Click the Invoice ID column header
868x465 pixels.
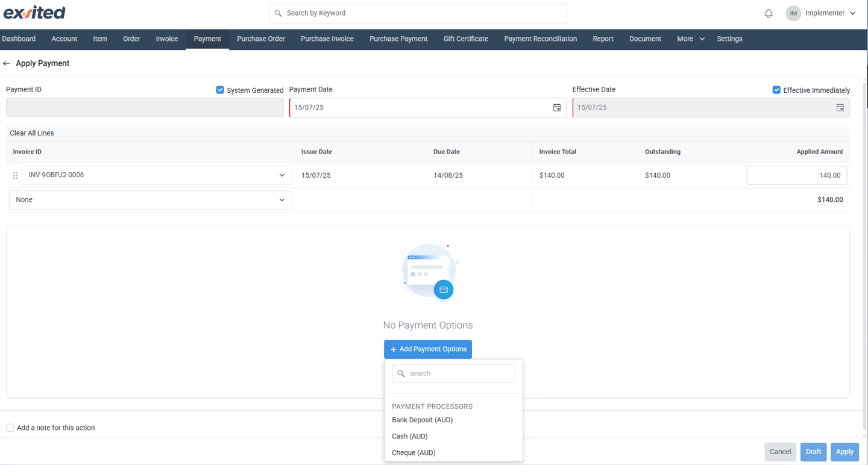coord(27,152)
